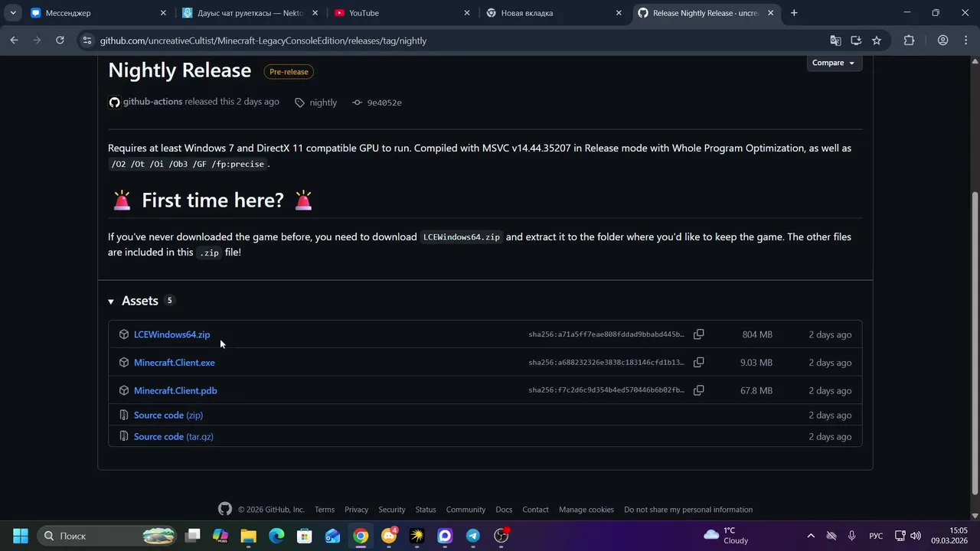980x551 pixels.
Task: Open Telegram from the taskbar
Action: click(x=473, y=536)
